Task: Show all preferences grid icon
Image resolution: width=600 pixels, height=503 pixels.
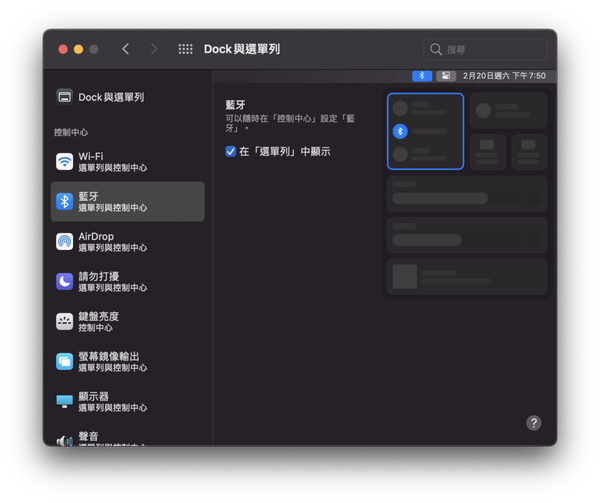Action: tap(186, 49)
